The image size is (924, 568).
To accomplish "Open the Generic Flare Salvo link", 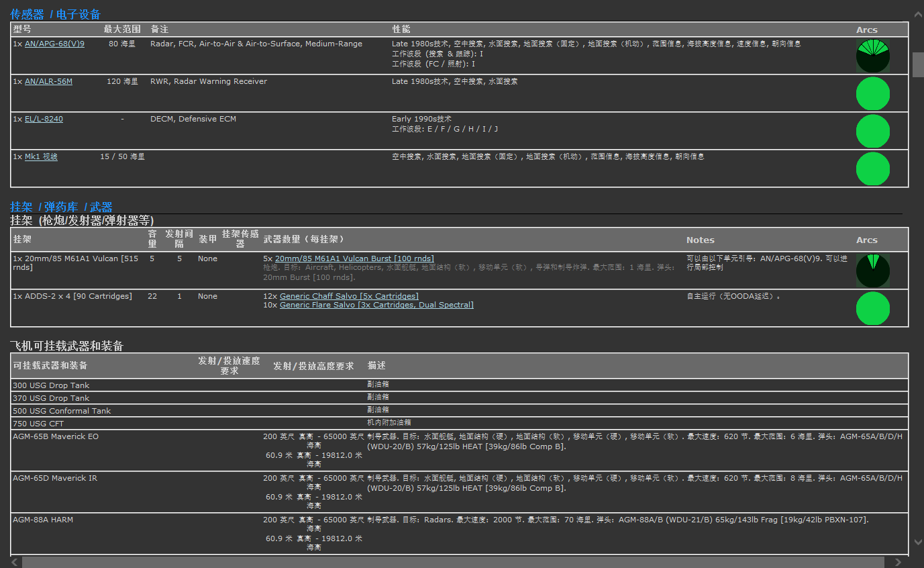I will point(376,305).
